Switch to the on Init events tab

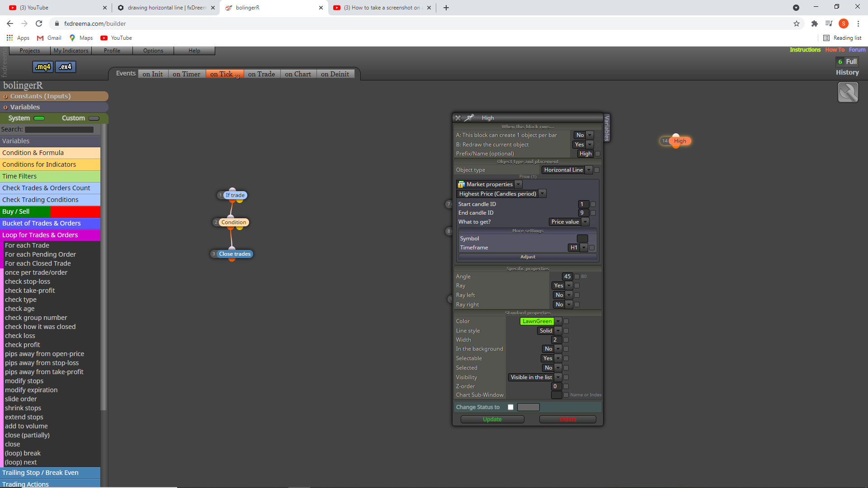pos(152,74)
